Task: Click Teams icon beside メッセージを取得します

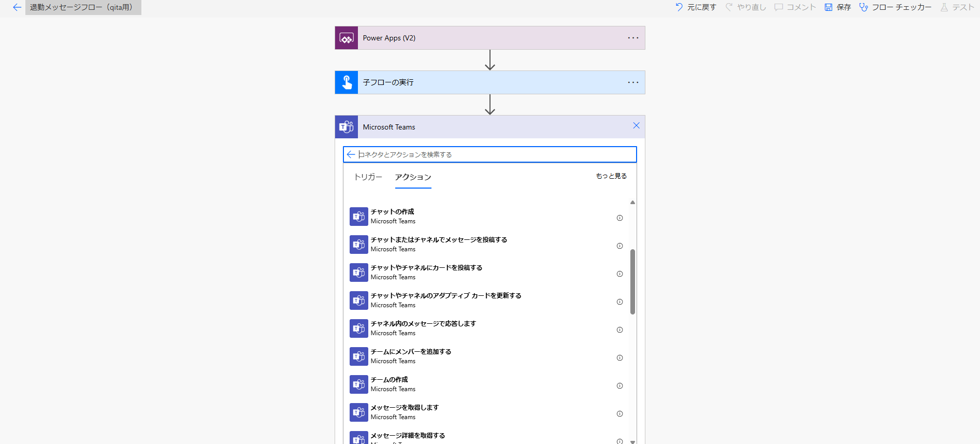Action: (359, 412)
